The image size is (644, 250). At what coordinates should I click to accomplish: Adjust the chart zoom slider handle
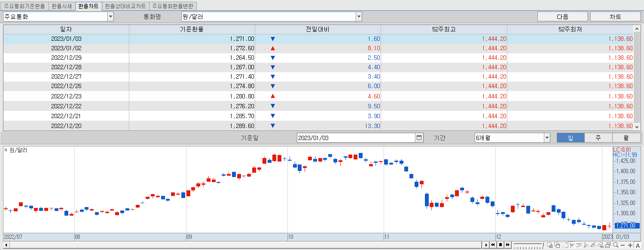[x=543, y=244]
